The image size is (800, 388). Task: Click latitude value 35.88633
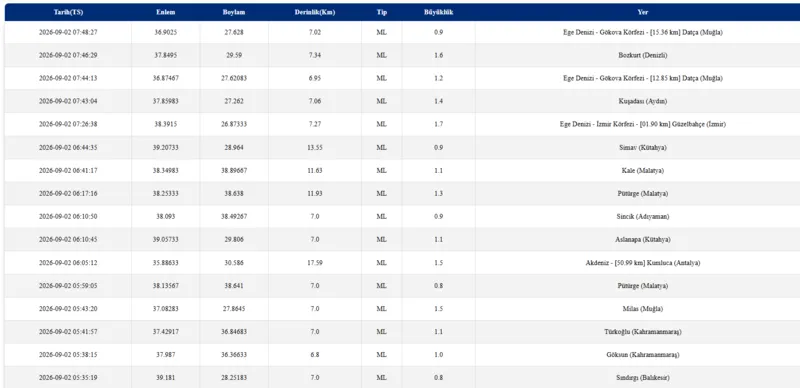(166, 263)
